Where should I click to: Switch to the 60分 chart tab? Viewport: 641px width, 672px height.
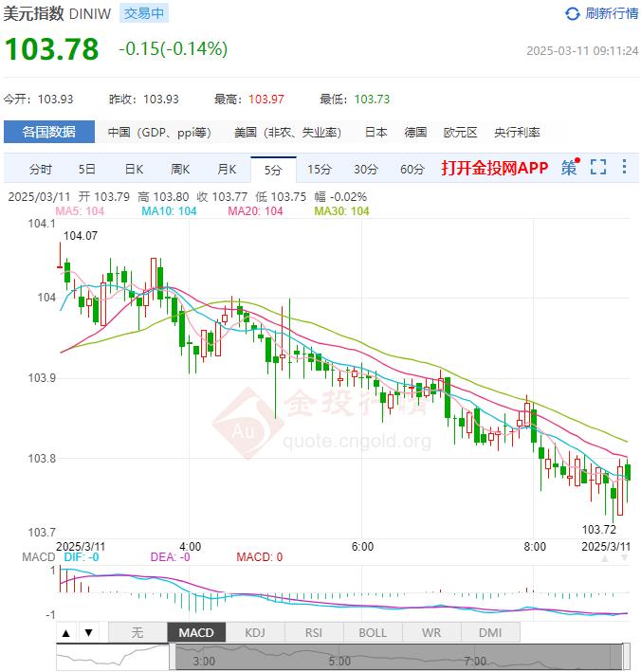(412, 170)
